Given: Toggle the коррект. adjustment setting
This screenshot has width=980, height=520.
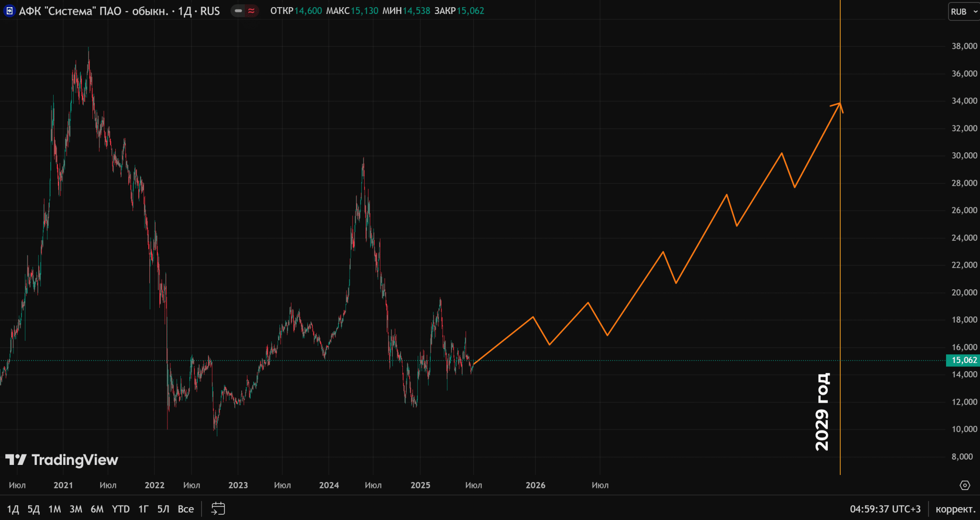Looking at the screenshot, I should (x=955, y=509).
